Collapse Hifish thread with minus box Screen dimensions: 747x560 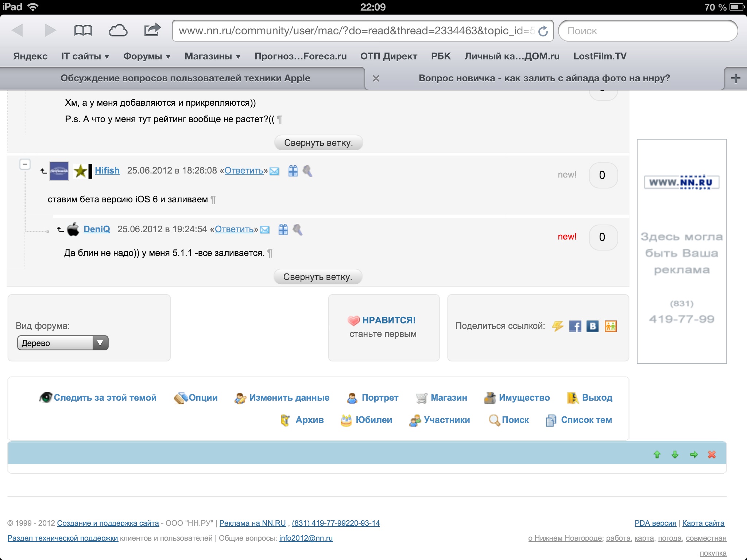25,164
